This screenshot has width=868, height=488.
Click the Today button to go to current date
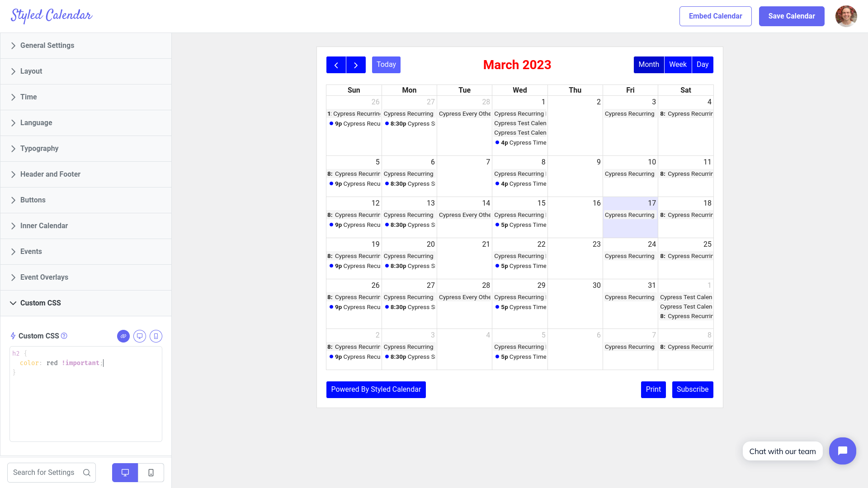[386, 64]
